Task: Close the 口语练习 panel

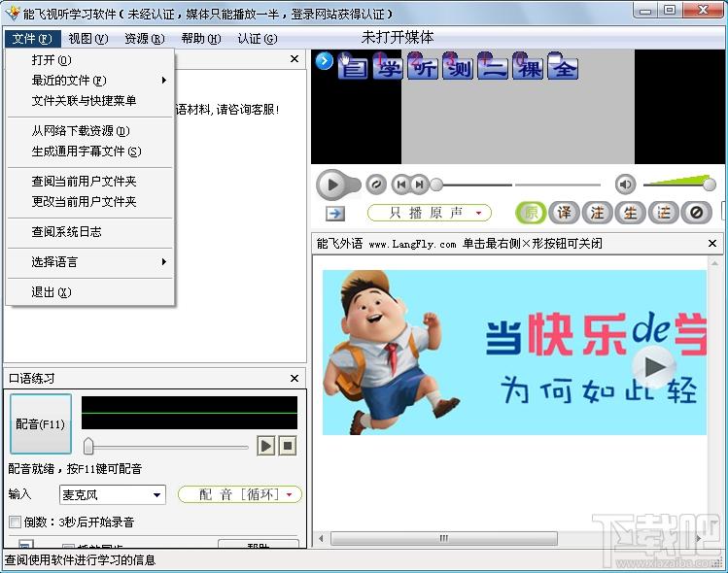Action: (295, 379)
